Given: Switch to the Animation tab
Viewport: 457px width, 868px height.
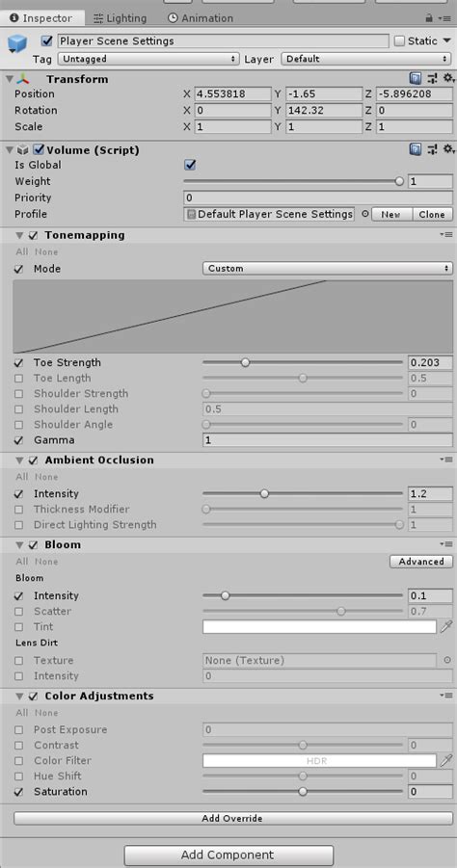Looking at the screenshot, I should click(x=201, y=18).
